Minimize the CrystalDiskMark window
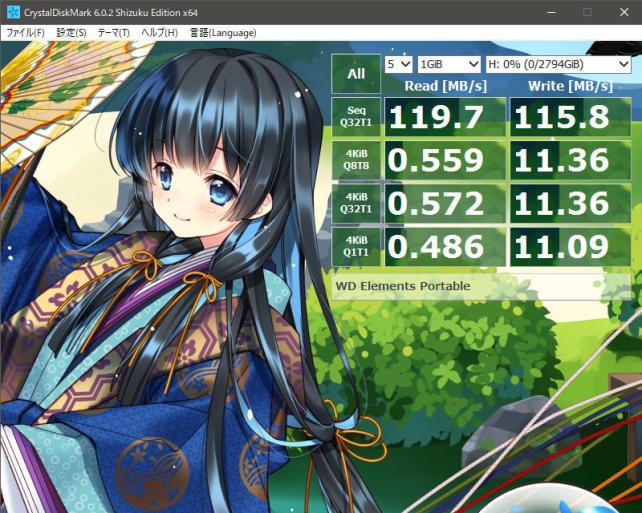Screen dimensions: 642x513 pos(552,12)
